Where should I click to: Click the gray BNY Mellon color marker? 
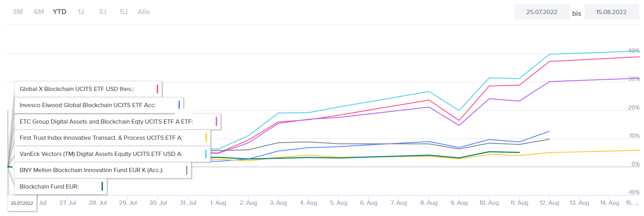[187, 170]
